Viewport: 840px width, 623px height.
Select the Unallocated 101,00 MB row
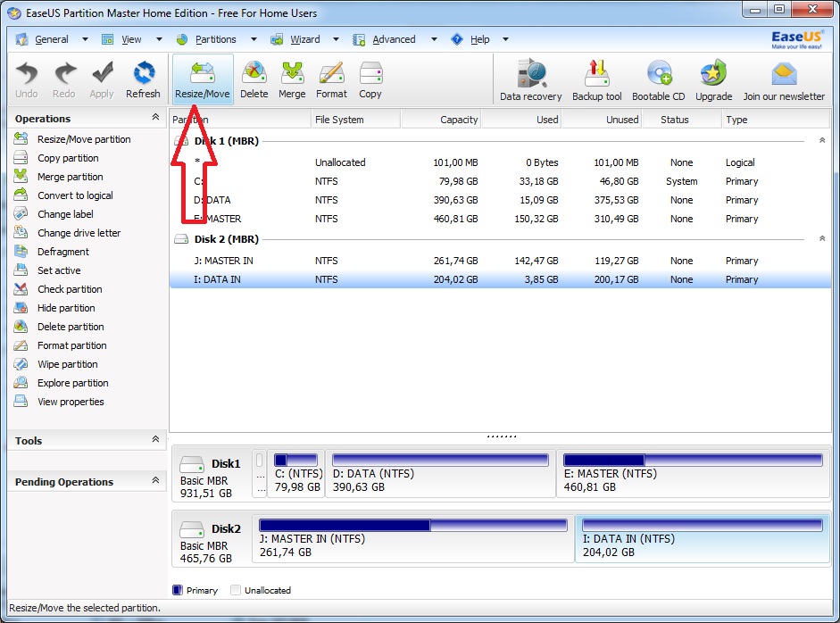coord(501,162)
